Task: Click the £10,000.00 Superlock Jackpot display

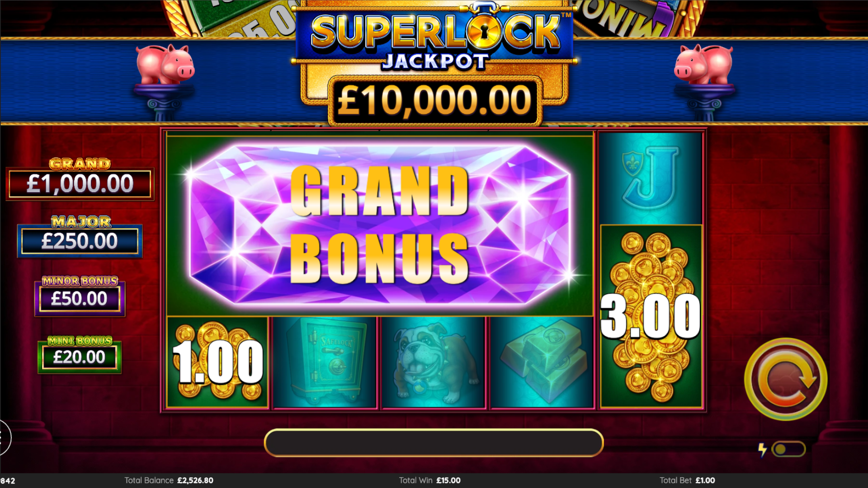Action: coord(434,100)
